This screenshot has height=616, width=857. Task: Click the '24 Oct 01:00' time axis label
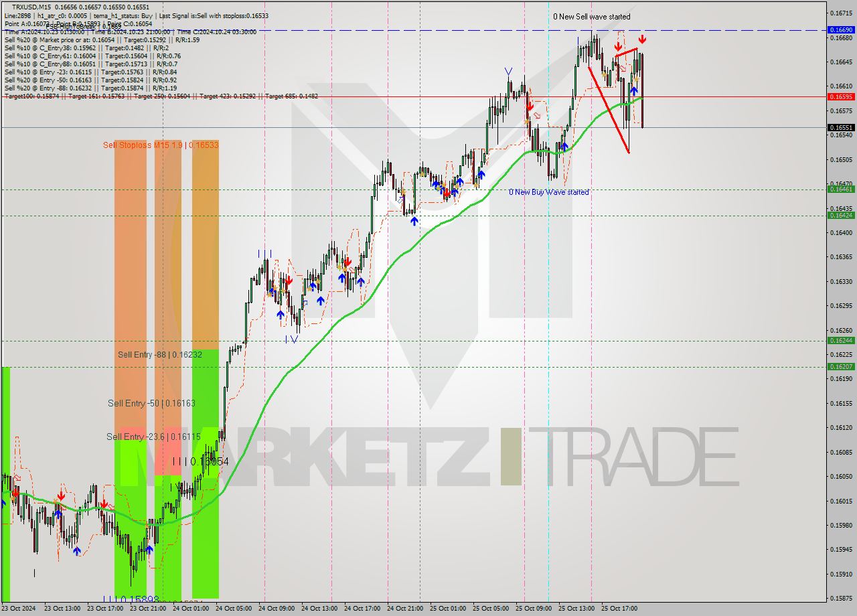tap(191, 609)
